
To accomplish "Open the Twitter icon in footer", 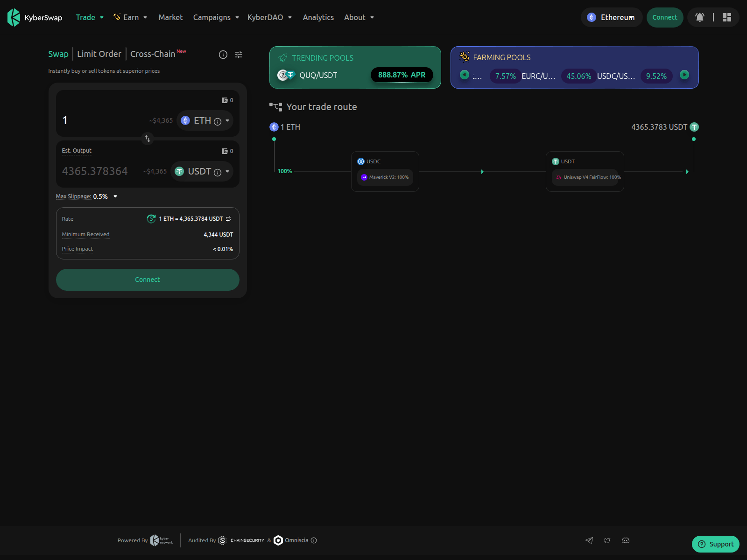I will coord(607,540).
